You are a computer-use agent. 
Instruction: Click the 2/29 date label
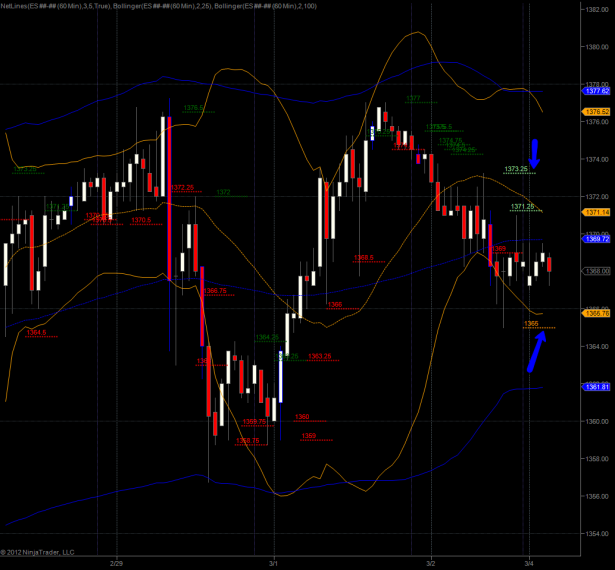116,563
